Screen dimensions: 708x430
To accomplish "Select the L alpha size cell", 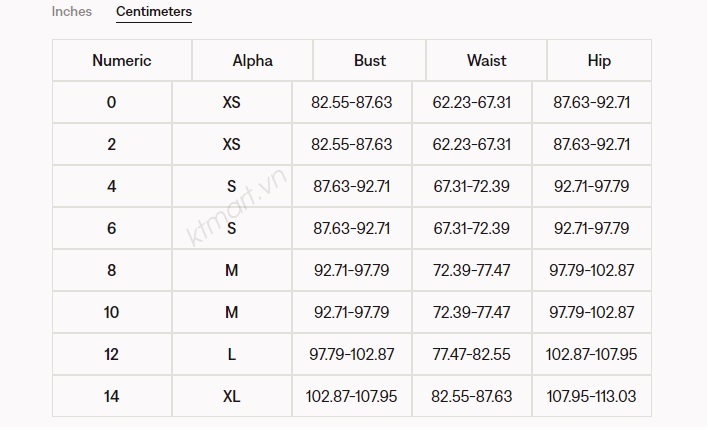I will coord(232,354).
